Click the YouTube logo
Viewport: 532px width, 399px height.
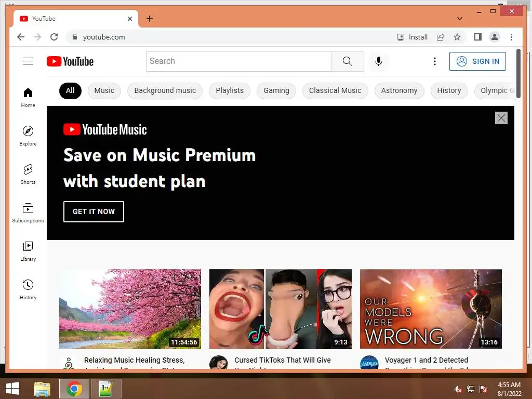pos(70,61)
